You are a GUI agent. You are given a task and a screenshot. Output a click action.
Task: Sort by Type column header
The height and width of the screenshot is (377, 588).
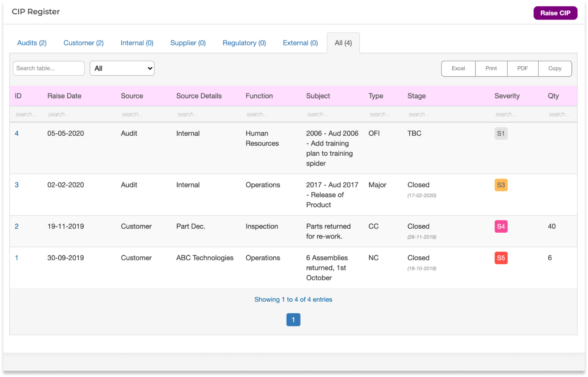click(x=376, y=96)
